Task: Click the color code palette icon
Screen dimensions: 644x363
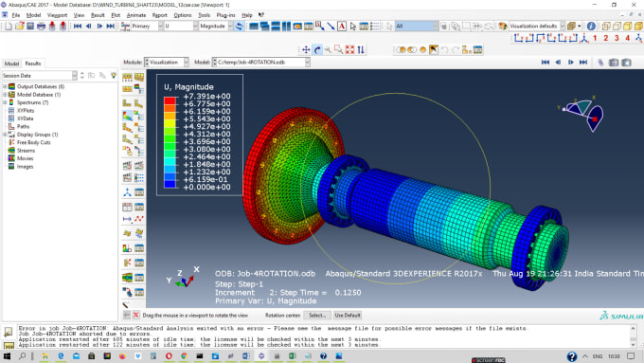Action: 502,26
